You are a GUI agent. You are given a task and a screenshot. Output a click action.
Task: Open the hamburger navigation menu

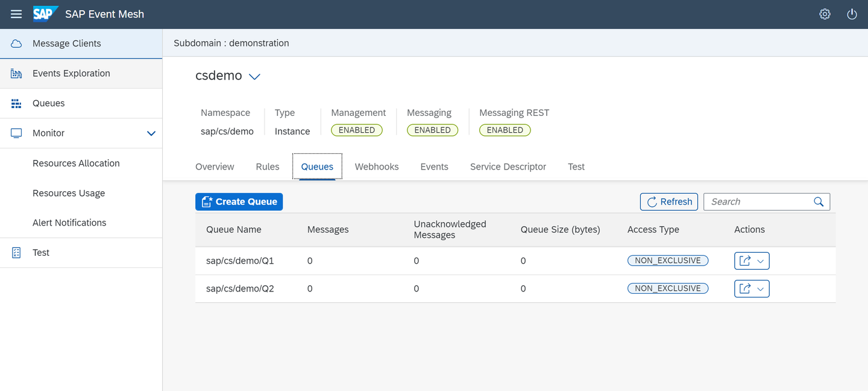16,14
